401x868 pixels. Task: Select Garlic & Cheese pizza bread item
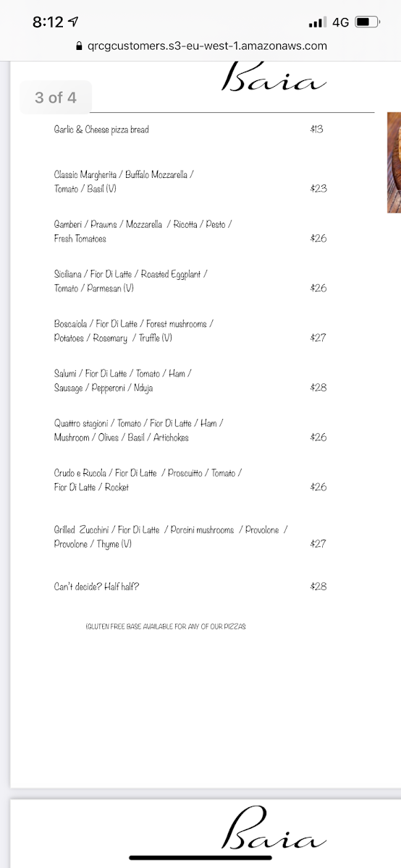101,129
